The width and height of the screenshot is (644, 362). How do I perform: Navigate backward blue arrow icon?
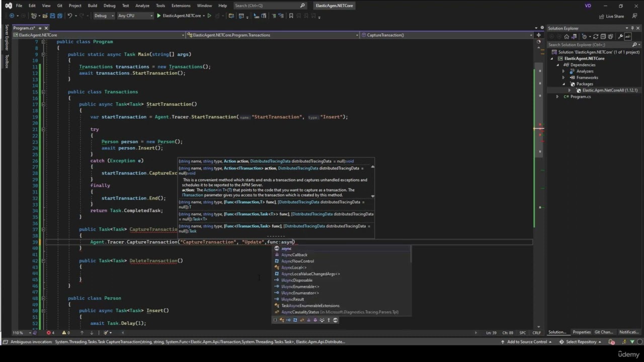[x=12, y=16]
